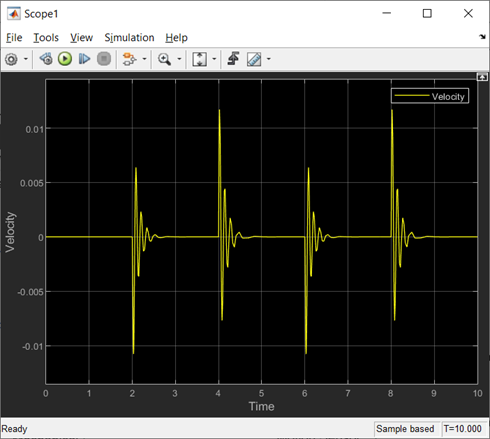Open cursor measurements ruler icon
Image resolution: width=490 pixels, height=439 pixels.
point(254,59)
